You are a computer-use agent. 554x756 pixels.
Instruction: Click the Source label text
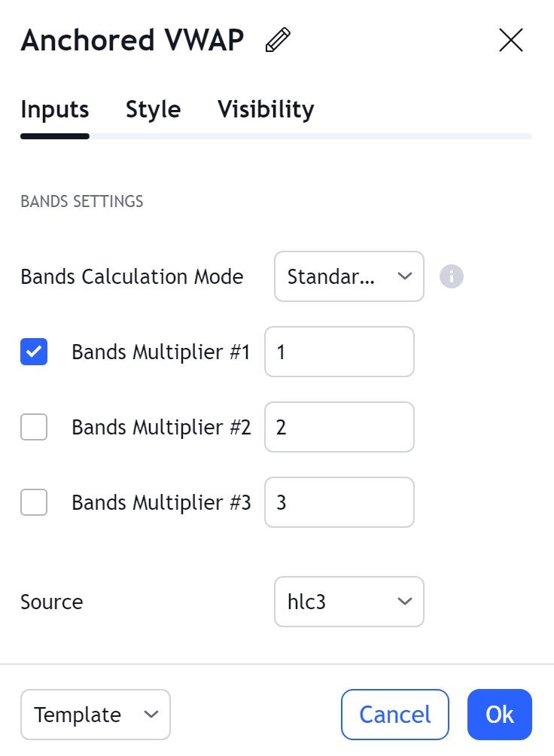(x=52, y=602)
